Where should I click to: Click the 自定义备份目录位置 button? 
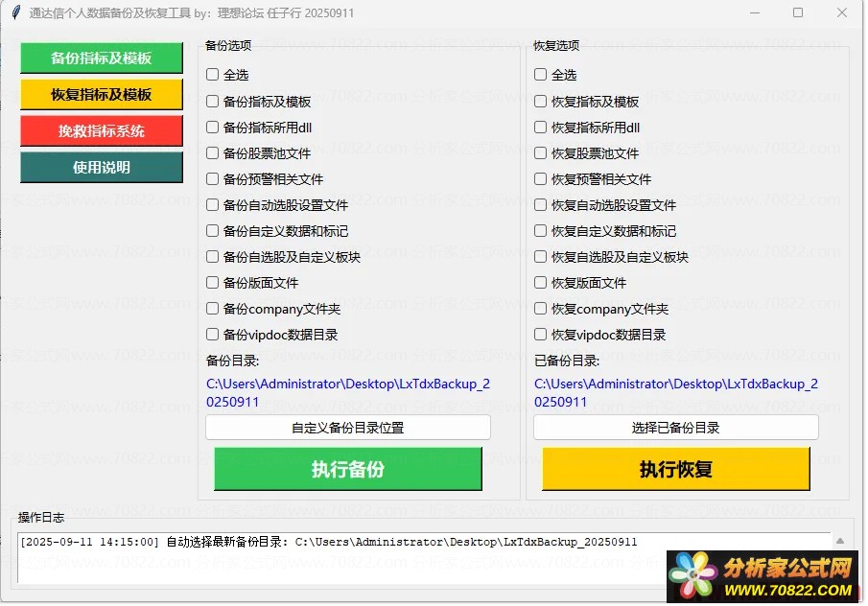(348, 428)
